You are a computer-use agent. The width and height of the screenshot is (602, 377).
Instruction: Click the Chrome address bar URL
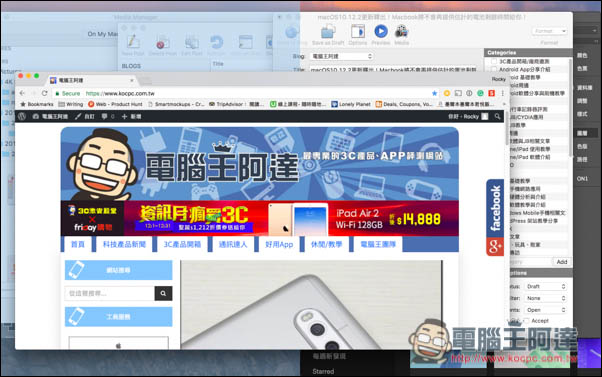pos(120,93)
